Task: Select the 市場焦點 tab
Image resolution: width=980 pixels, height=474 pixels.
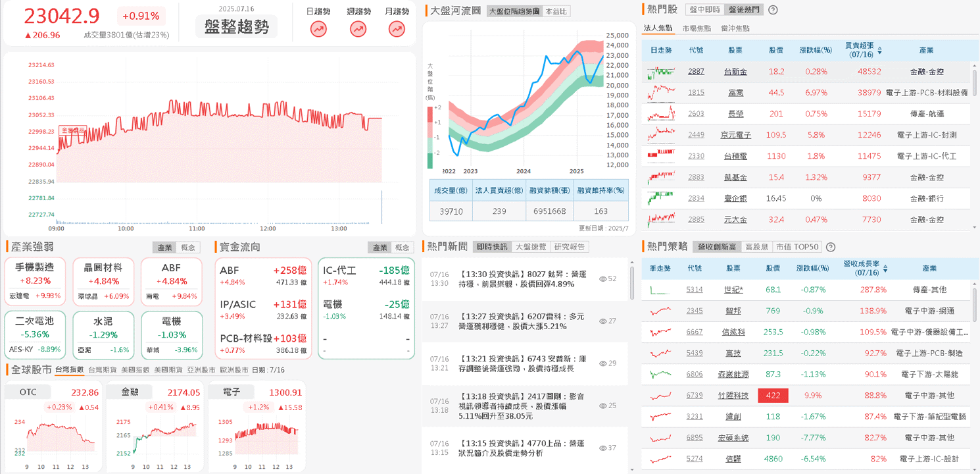Action: [x=697, y=28]
